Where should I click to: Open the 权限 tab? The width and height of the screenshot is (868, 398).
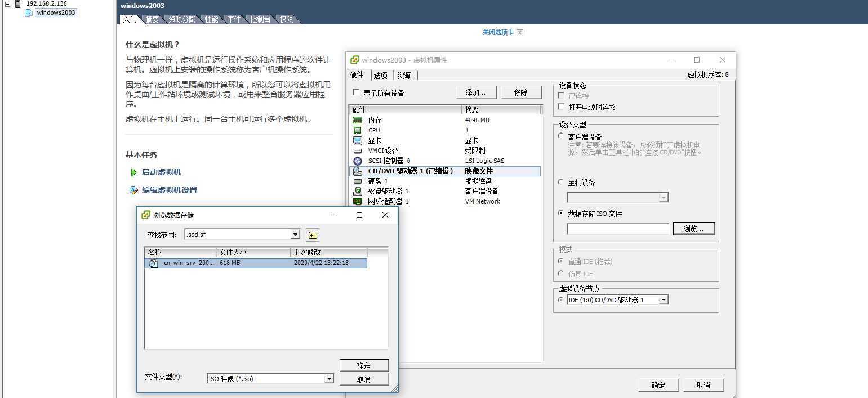pos(286,19)
